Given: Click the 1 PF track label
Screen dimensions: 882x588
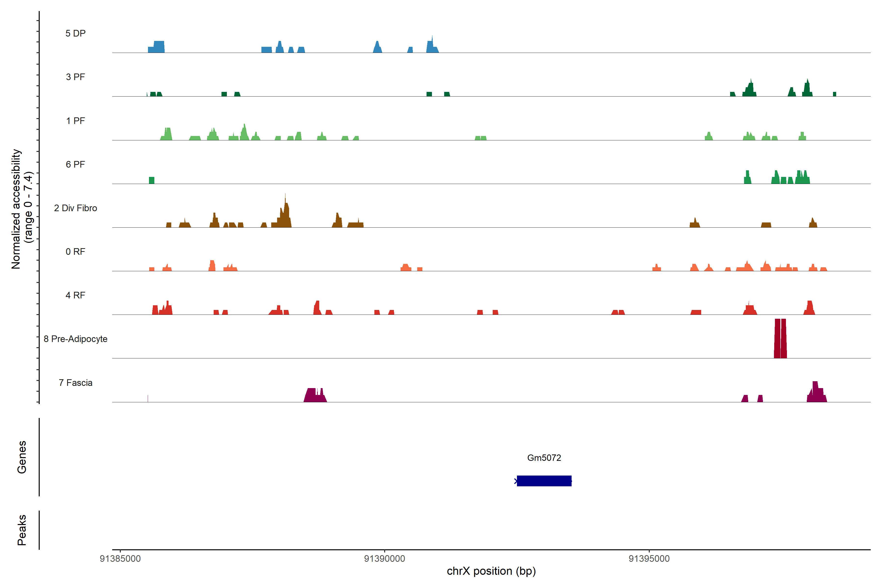Looking at the screenshot, I should [x=75, y=121].
